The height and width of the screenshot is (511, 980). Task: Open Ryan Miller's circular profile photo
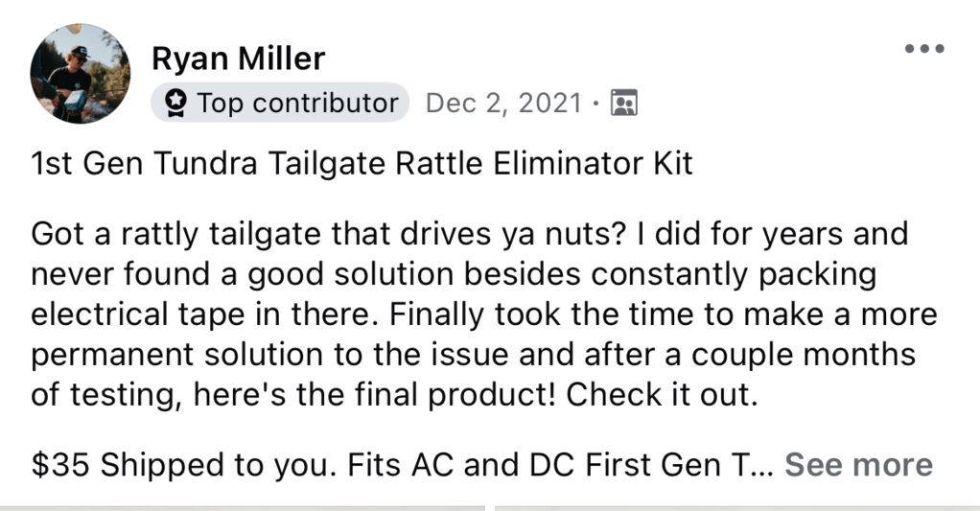point(80,73)
